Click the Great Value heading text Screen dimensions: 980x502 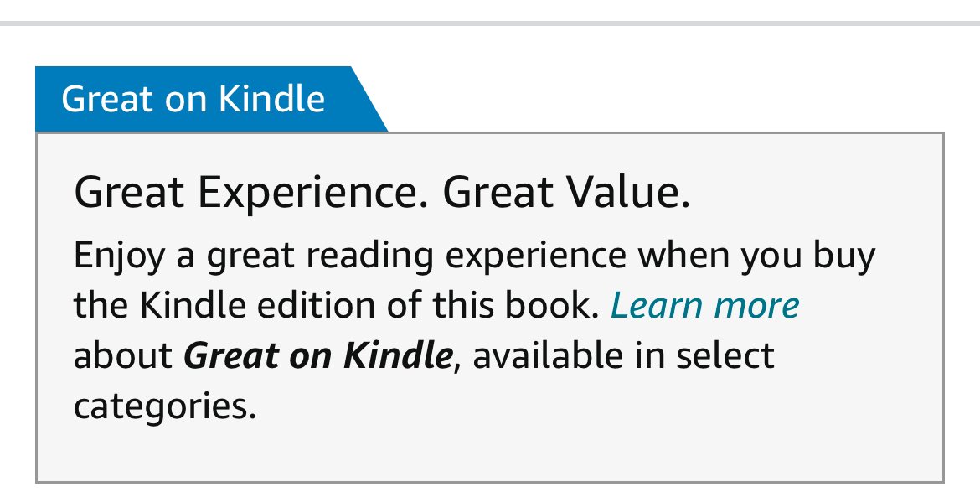[x=566, y=191]
